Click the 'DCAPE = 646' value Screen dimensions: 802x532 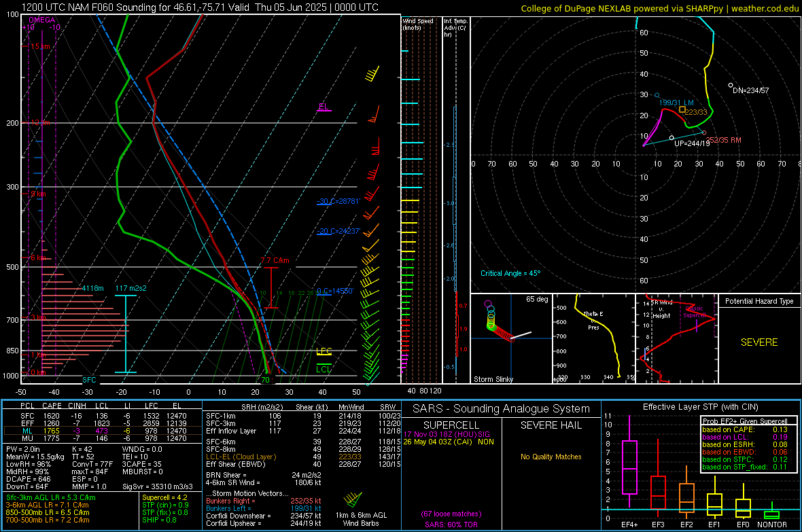click(x=28, y=479)
